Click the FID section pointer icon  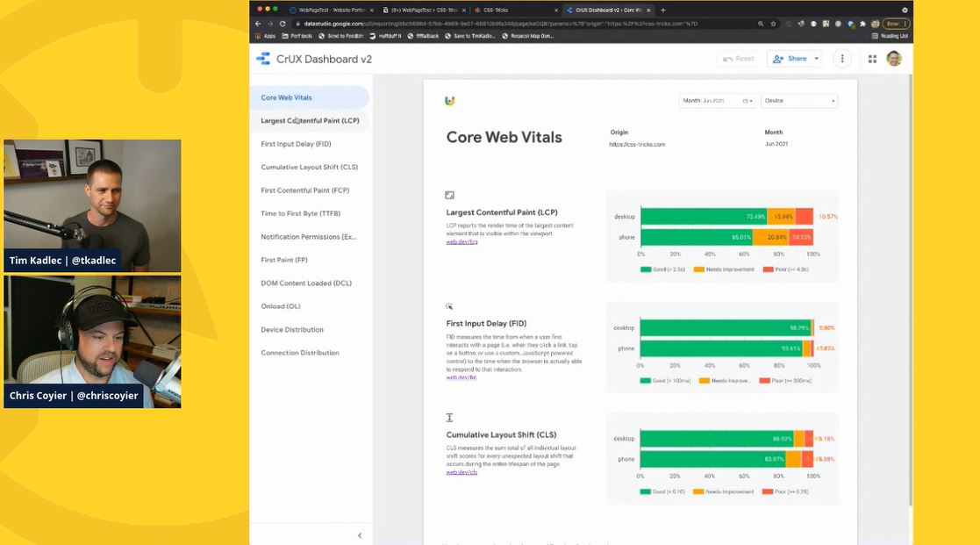(x=449, y=306)
